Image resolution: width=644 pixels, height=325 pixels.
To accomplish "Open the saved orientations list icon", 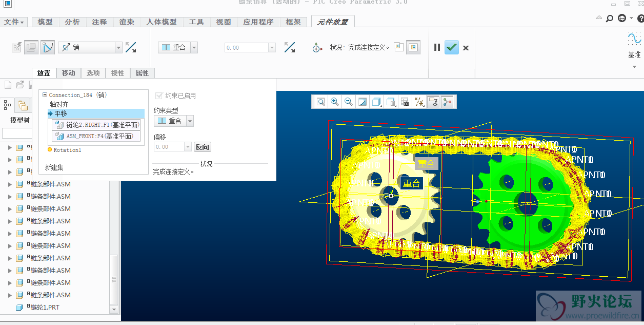I will (x=391, y=102).
